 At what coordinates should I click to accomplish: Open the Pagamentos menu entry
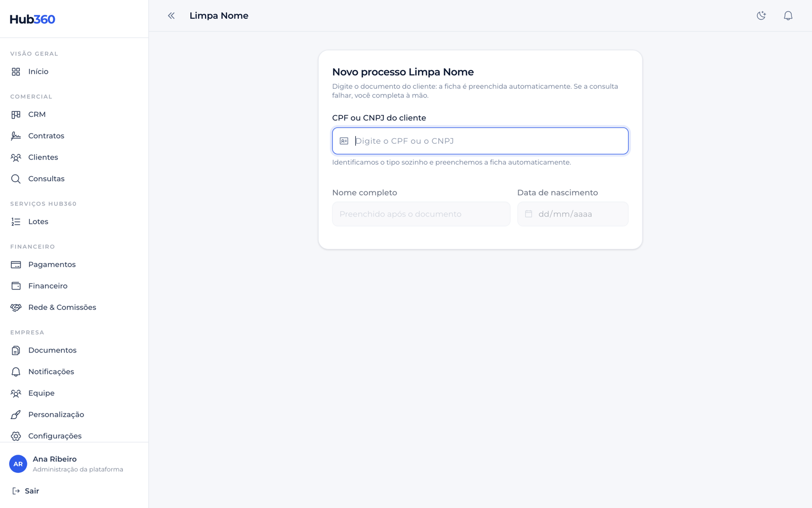(74, 265)
